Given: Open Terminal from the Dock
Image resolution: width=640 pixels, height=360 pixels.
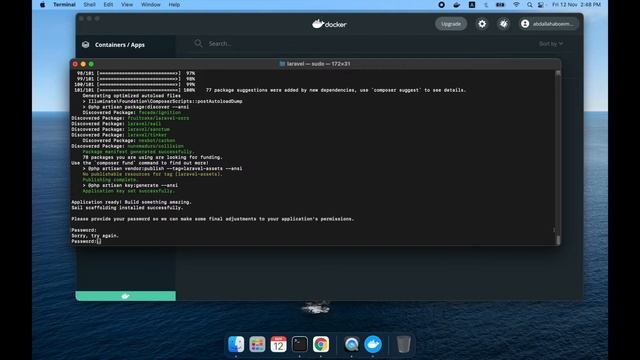Looking at the screenshot, I should click(x=300, y=344).
